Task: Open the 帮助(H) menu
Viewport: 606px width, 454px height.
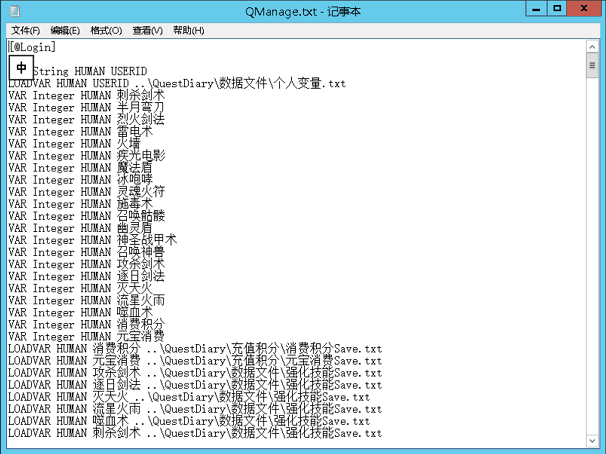Action: tap(189, 31)
